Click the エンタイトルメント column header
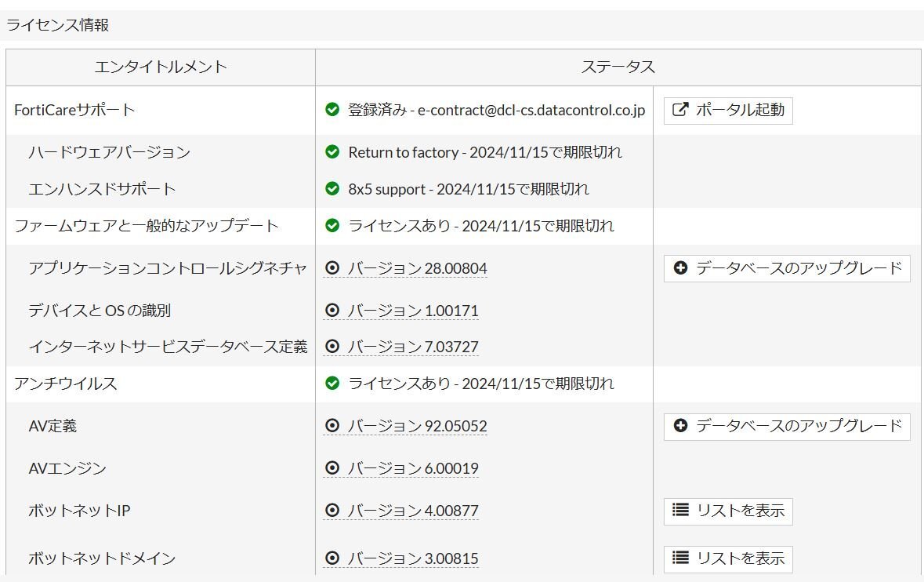Screen dimensions: 924x582 click(161, 67)
